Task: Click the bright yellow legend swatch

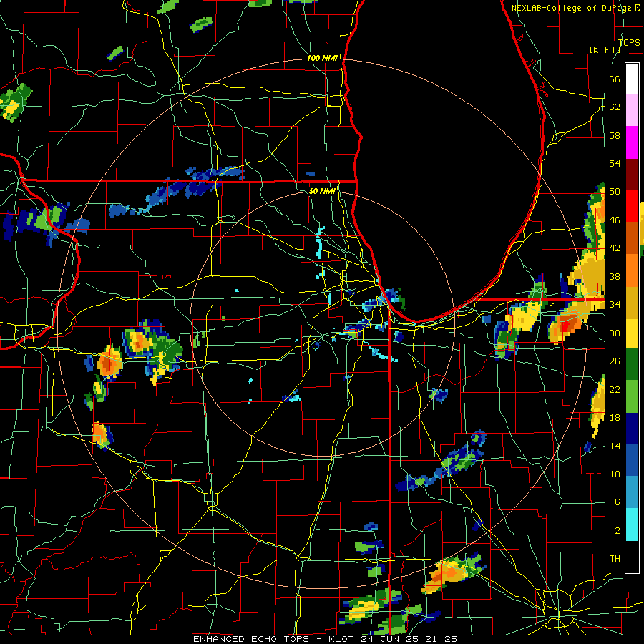Action: coord(632,333)
